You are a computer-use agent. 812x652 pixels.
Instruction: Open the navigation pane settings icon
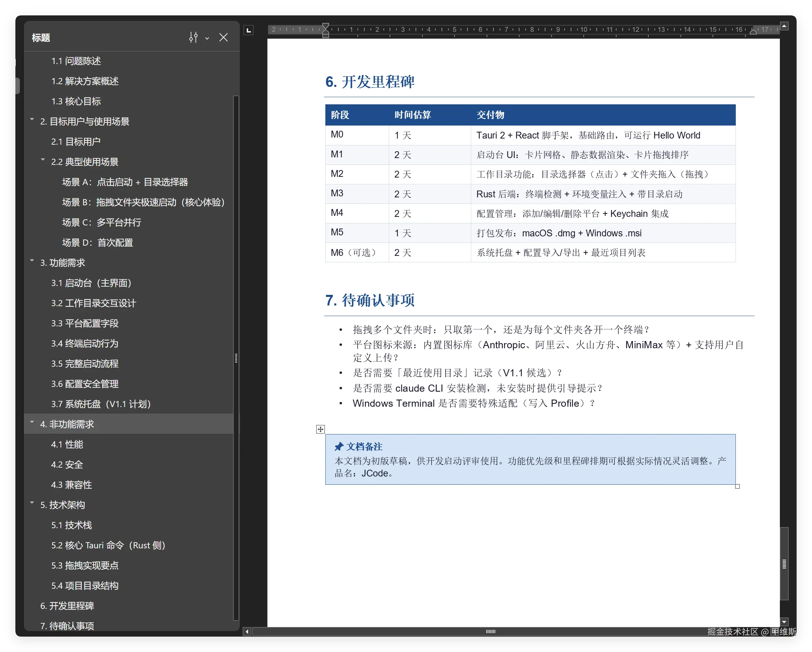193,37
